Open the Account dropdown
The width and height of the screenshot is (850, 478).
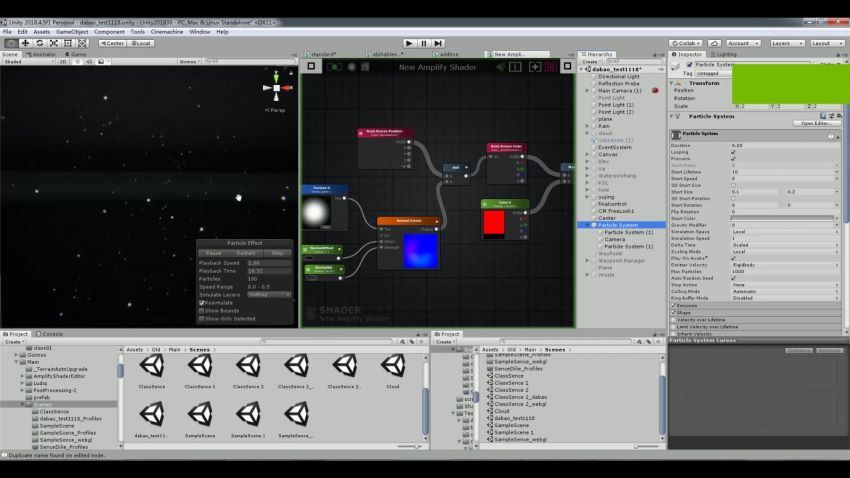[x=743, y=43]
